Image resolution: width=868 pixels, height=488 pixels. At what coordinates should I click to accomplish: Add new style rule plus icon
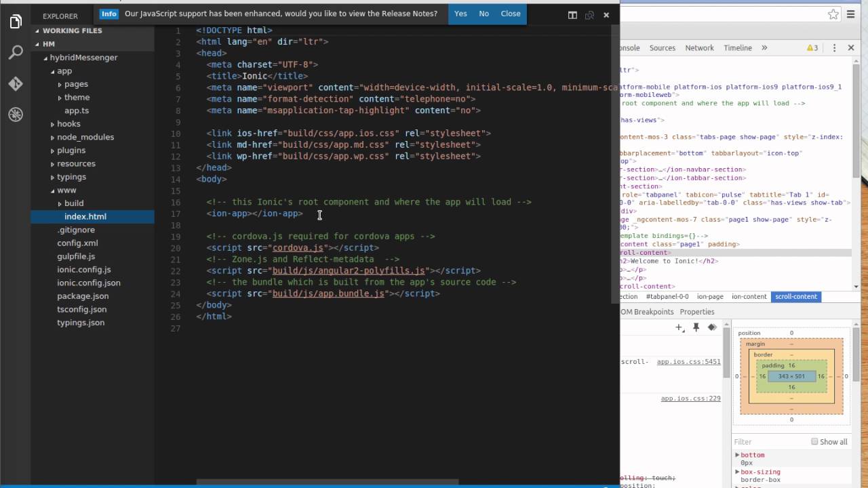[x=679, y=327]
